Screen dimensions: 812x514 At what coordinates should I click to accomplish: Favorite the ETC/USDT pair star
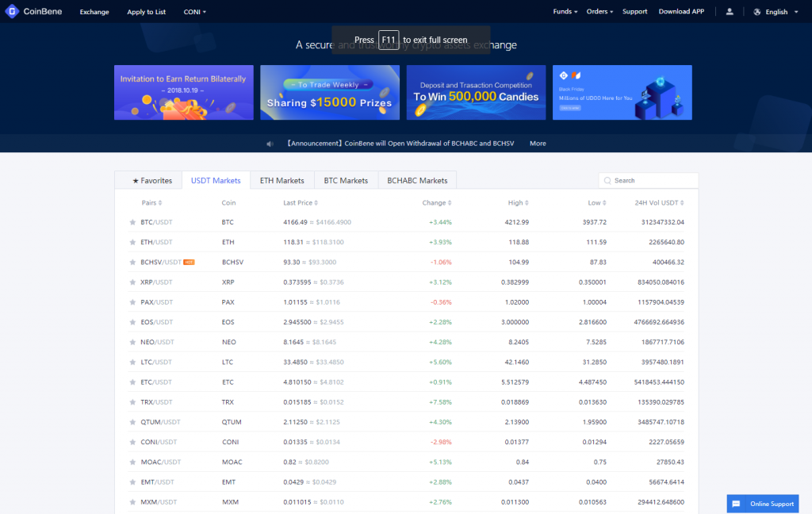pos(132,382)
